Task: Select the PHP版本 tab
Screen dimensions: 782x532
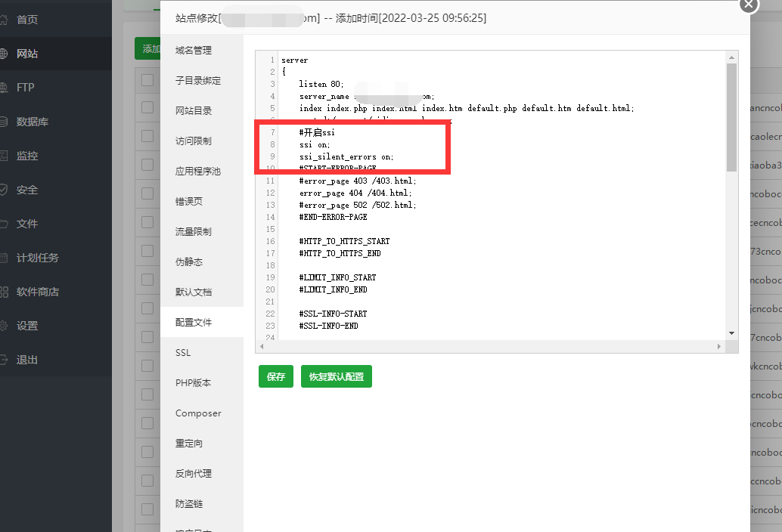Action: (x=194, y=383)
